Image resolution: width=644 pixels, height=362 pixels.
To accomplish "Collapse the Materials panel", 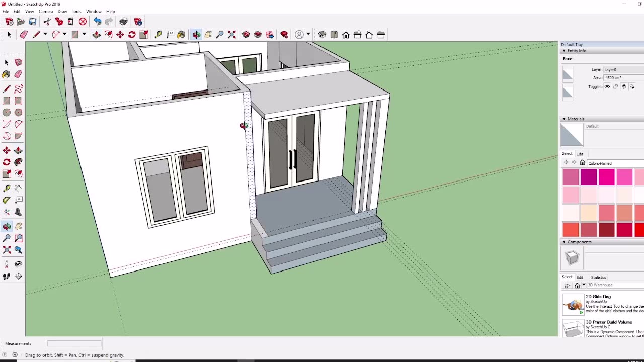I will coord(564,119).
